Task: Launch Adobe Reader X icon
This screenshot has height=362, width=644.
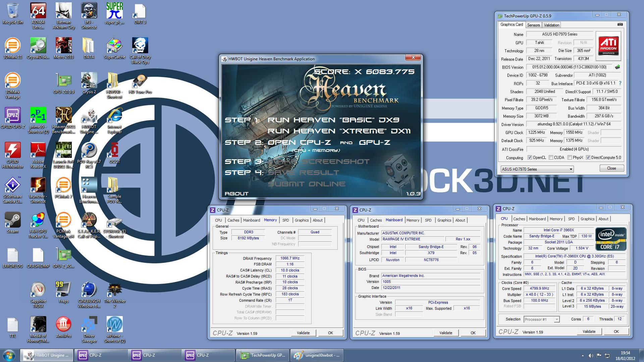Action: pyautogui.click(x=38, y=155)
